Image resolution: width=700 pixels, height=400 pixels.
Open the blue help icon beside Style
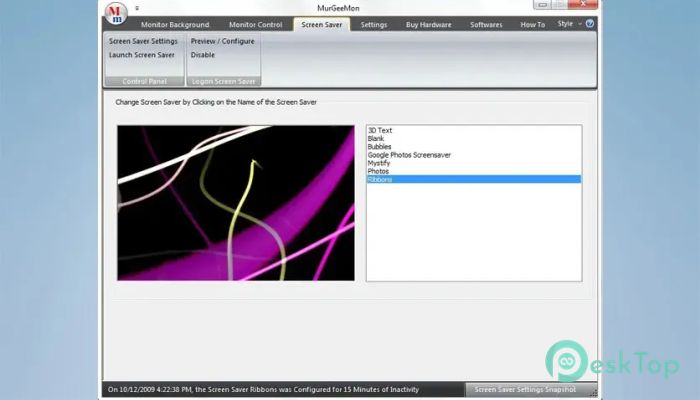click(590, 24)
